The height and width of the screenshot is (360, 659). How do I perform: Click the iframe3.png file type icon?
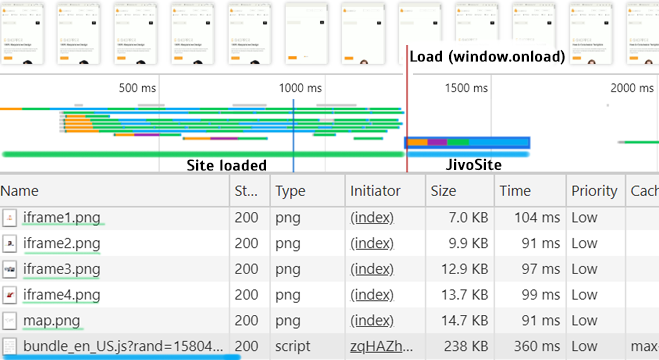(10, 269)
